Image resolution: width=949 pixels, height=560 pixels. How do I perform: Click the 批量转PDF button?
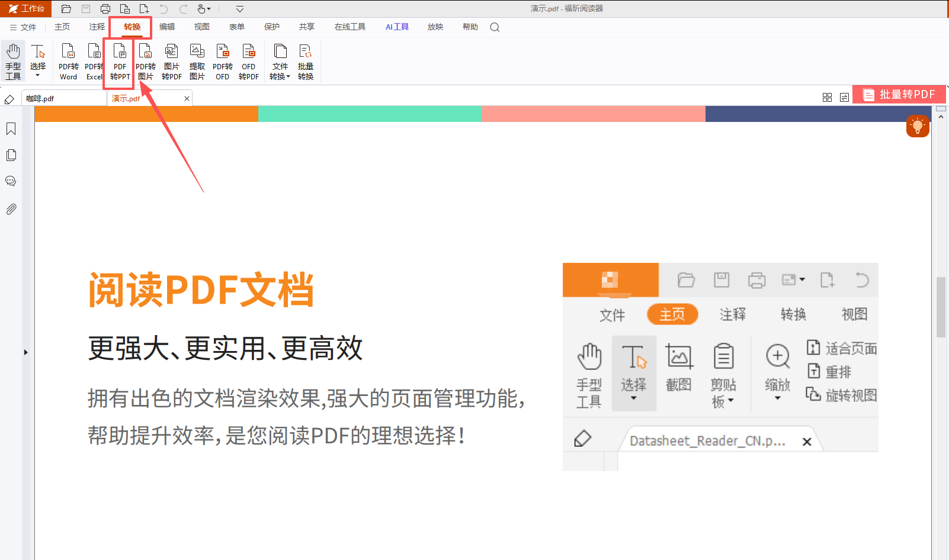899,95
